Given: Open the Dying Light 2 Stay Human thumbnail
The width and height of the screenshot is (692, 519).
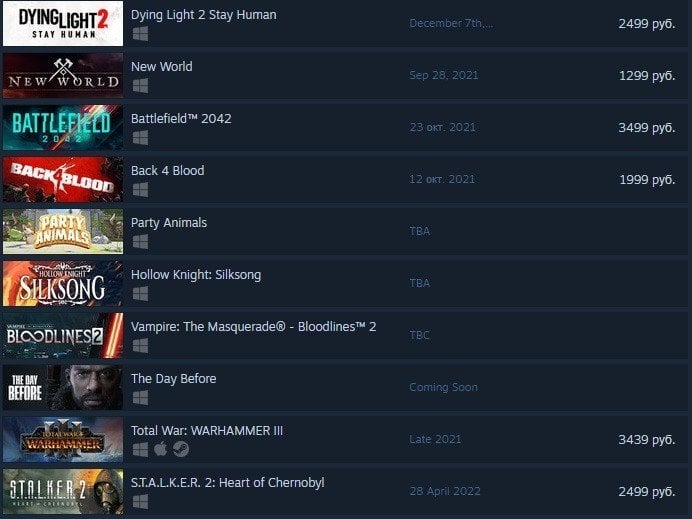Looking at the screenshot, I should click(63, 23).
